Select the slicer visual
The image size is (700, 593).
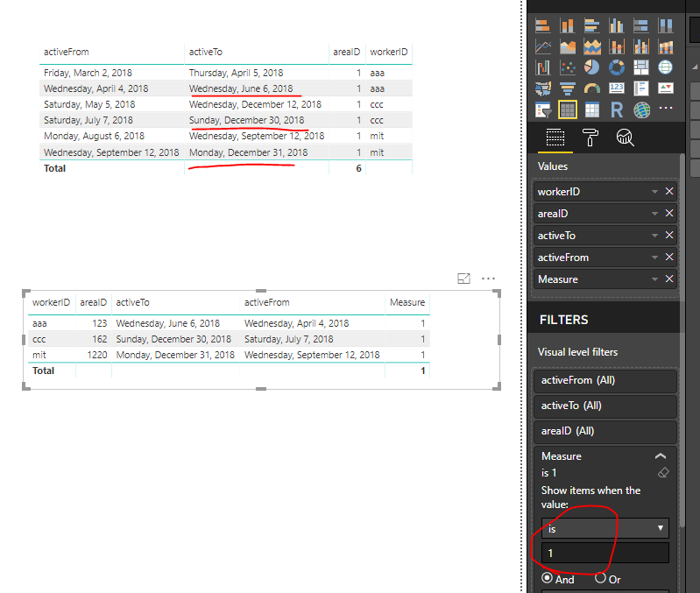point(543,109)
